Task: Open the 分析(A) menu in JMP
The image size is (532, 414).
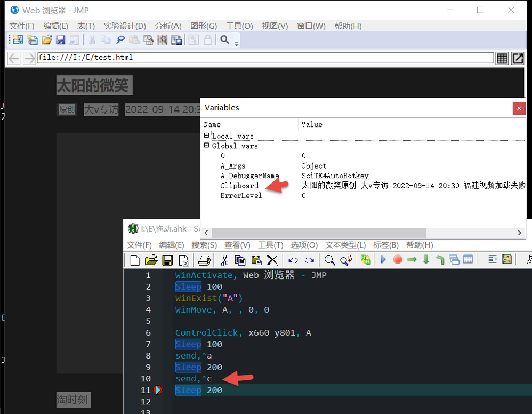Action: [168, 26]
